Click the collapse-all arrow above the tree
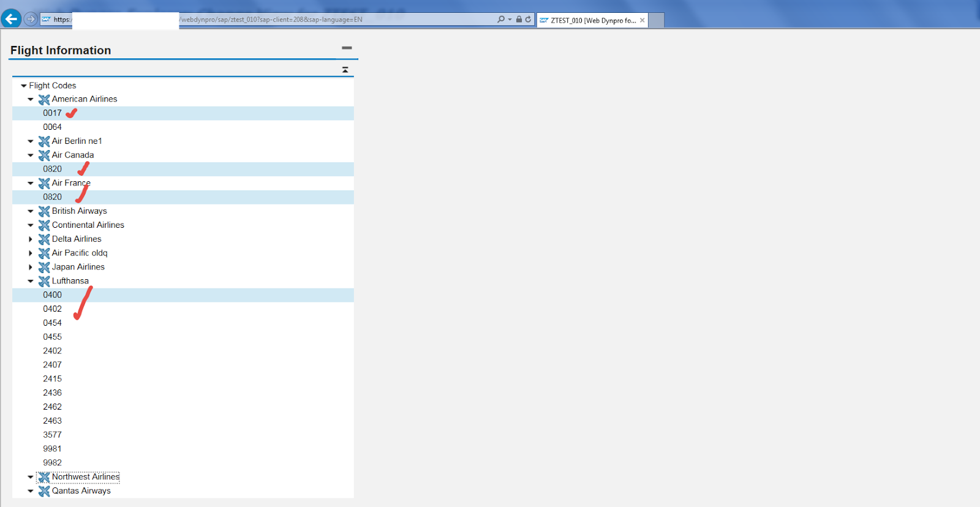The height and width of the screenshot is (507, 980). [x=345, y=70]
